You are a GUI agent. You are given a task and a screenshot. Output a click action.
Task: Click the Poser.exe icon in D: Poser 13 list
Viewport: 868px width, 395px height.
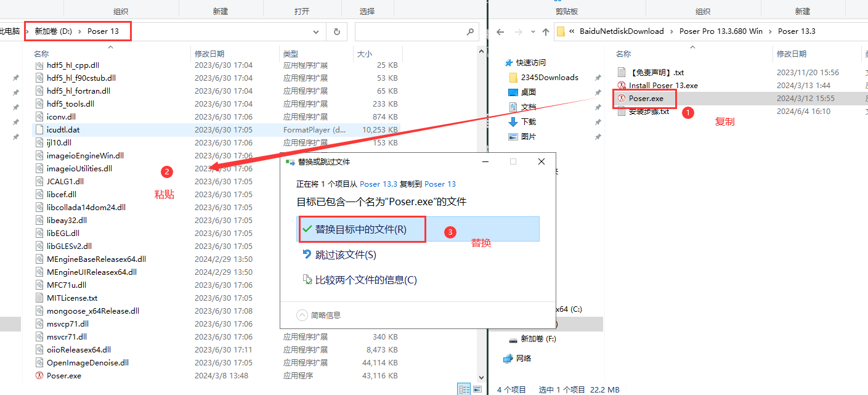[39, 375]
